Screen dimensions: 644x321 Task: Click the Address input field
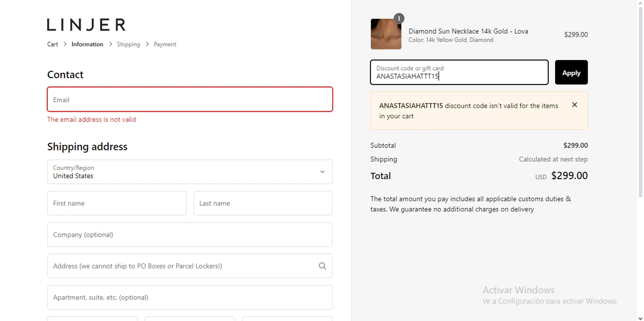[x=180, y=266]
